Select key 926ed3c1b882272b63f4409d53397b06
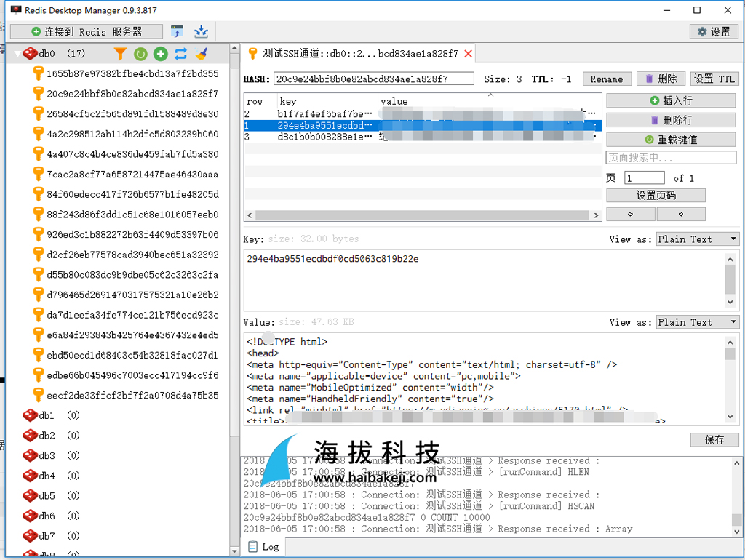 [x=132, y=235]
